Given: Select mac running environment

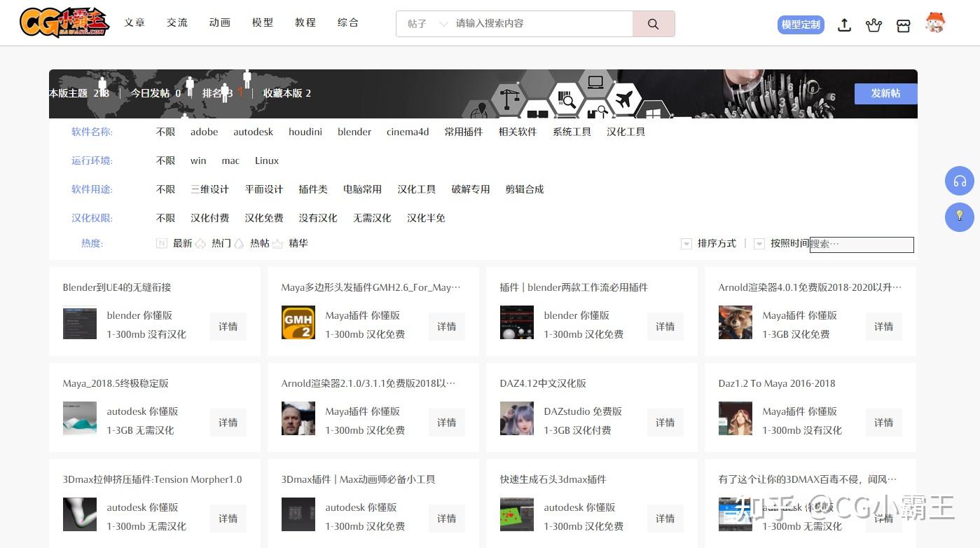Looking at the screenshot, I should click(x=230, y=160).
